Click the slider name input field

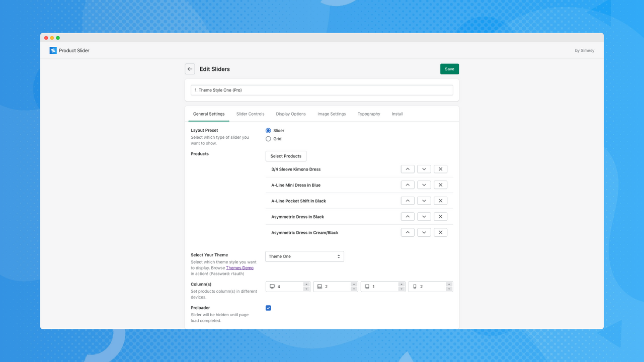tap(322, 89)
